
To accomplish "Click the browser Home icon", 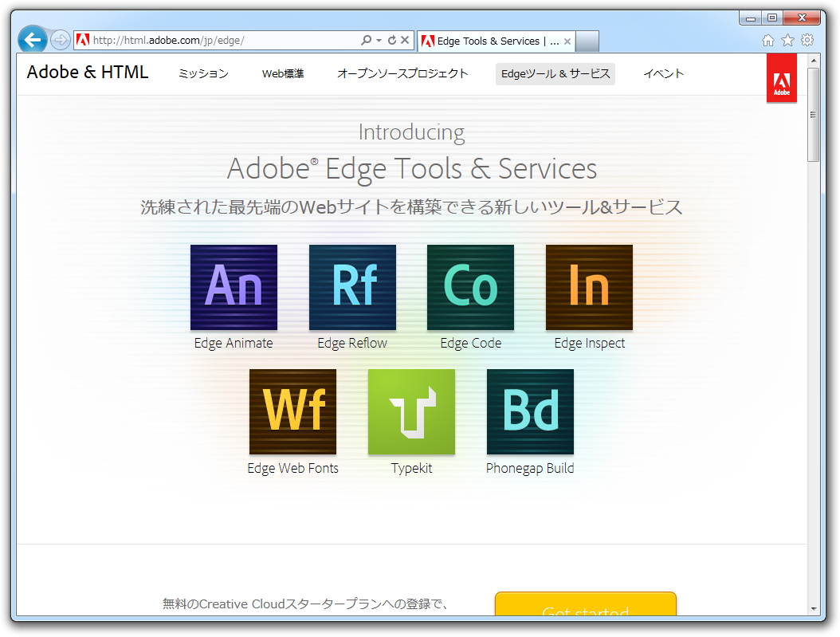I will point(767,39).
